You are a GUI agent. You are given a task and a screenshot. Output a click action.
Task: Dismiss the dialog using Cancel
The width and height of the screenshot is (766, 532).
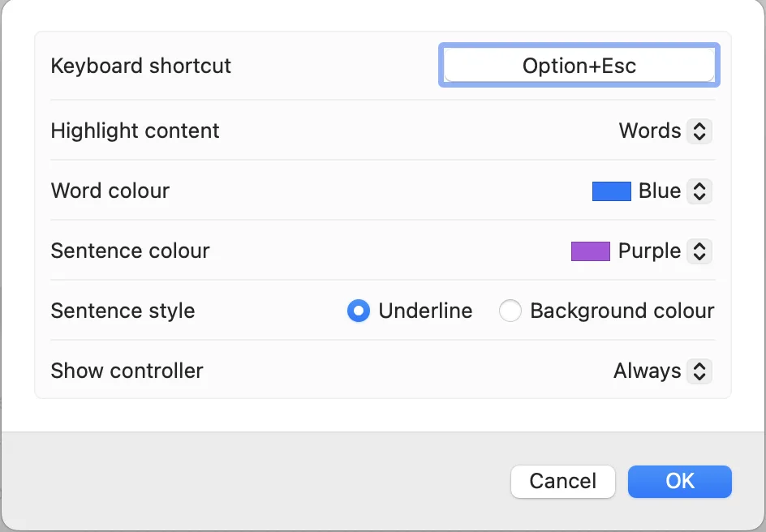(x=563, y=481)
